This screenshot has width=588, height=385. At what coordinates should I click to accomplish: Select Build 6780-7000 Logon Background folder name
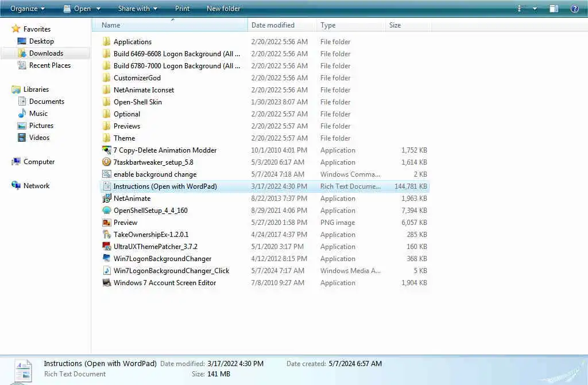(x=177, y=65)
